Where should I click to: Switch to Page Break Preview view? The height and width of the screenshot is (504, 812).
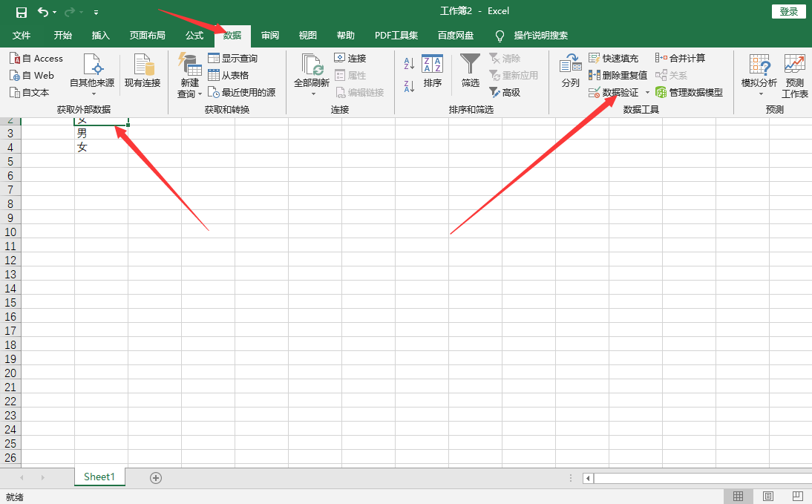[x=799, y=496]
